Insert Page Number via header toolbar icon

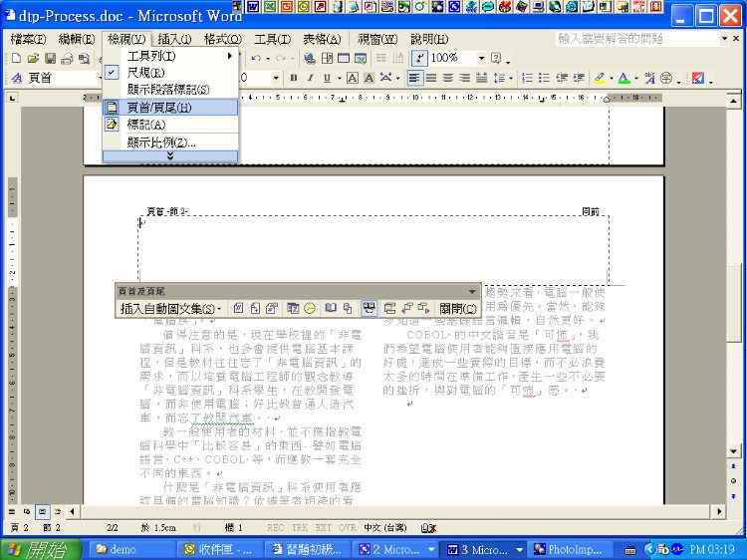tap(238, 308)
